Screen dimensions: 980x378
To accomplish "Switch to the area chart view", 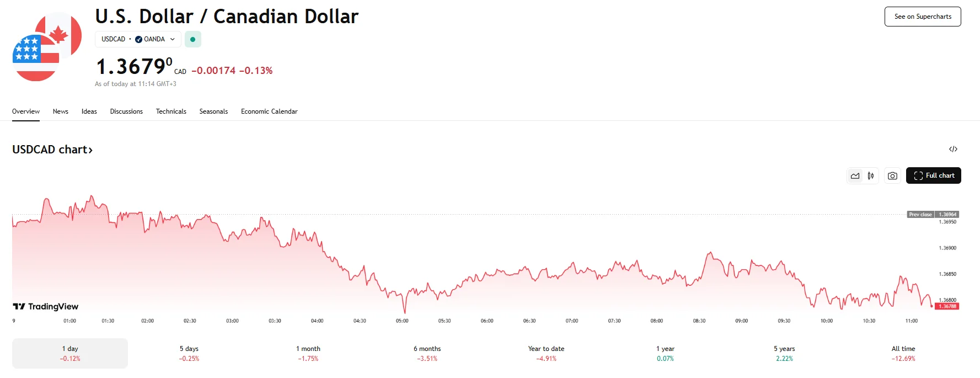I will pos(855,176).
